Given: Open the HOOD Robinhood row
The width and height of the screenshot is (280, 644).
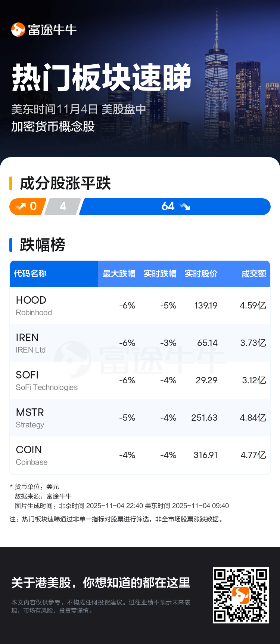Looking at the screenshot, I should [140, 306].
